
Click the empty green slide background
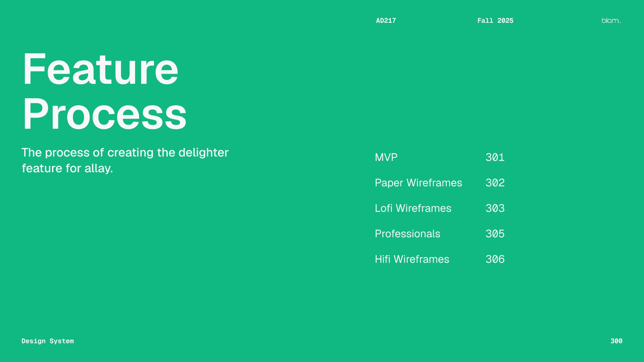268,268
